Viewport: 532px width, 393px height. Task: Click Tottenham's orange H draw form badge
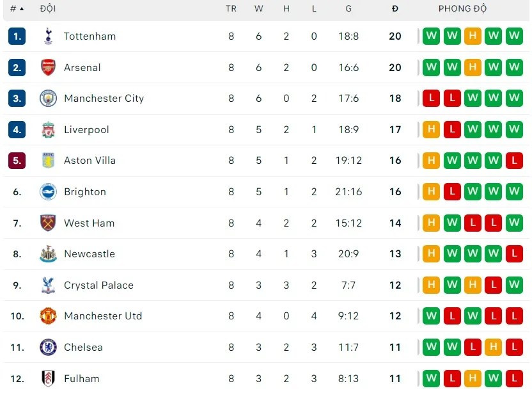click(473, 36)
